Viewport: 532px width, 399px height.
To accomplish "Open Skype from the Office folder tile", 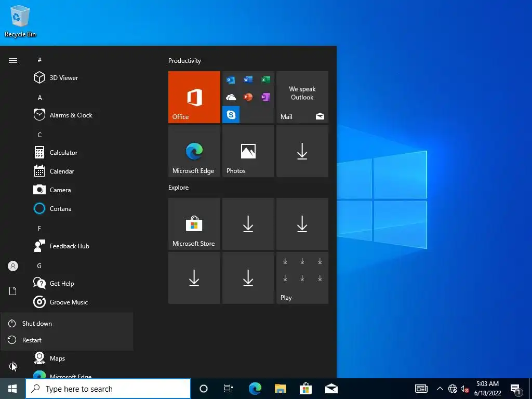I will (231, 115).
